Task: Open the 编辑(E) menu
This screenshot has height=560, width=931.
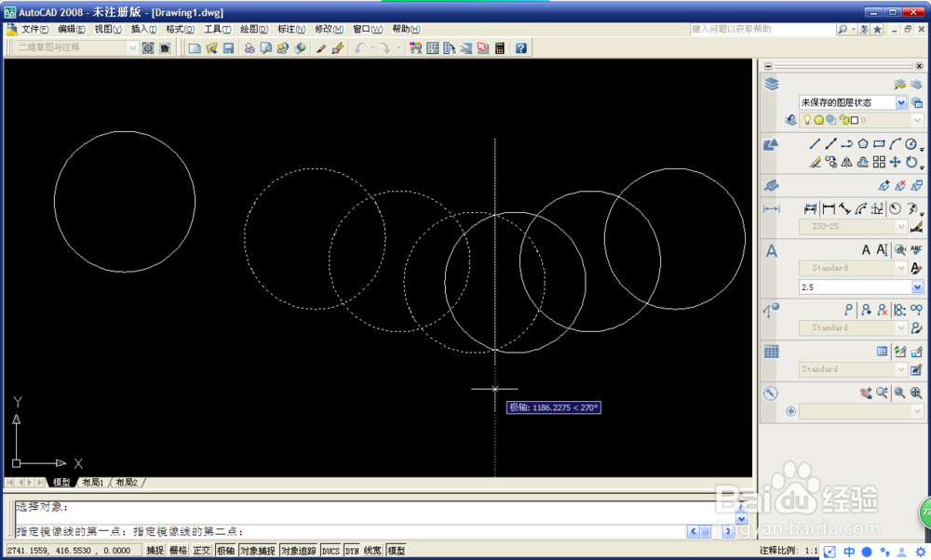Action: (x=72, y=29)
